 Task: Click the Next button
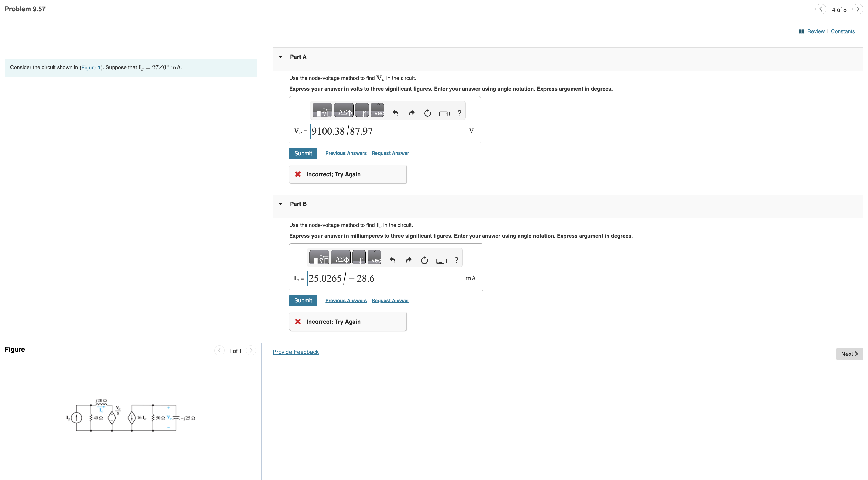point(849,354)
